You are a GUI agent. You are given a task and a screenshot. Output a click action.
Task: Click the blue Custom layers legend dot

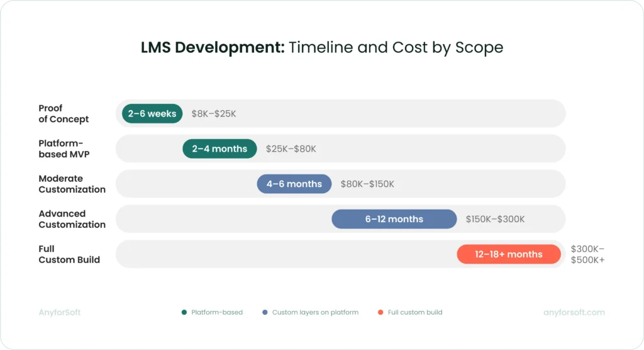(x=265, y=312)
